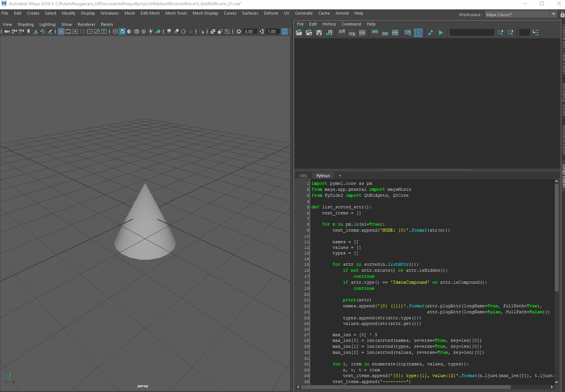
Task: Switch viewport to Wireframe shading
Action: click(115, 31)
